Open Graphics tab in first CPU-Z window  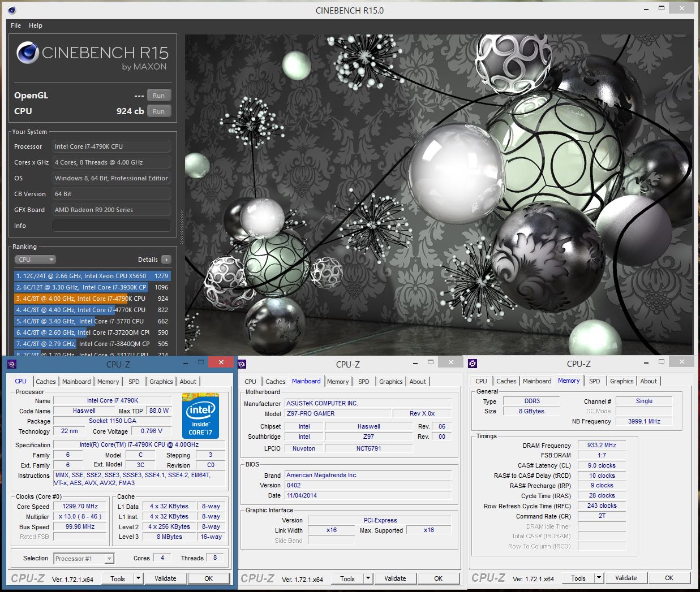[x=161, y=382]
